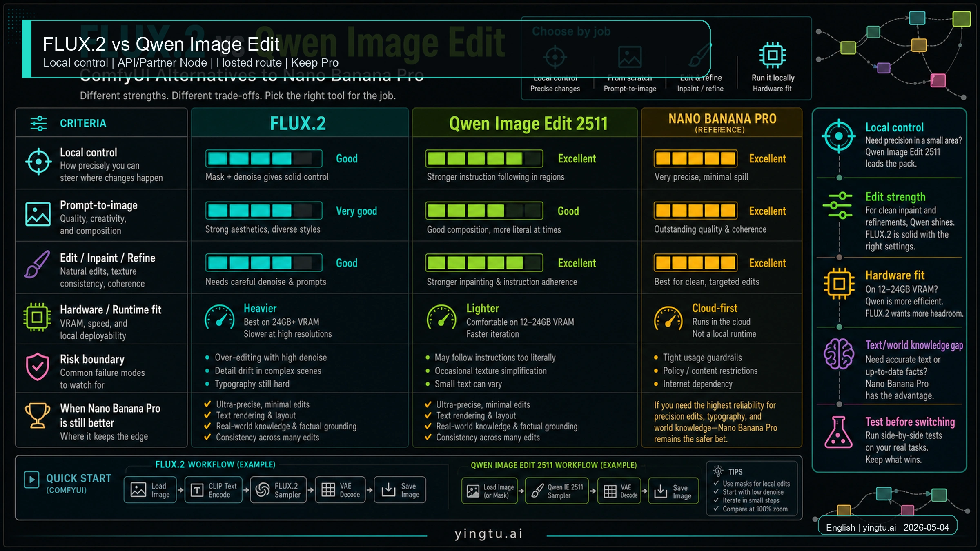The image size is (980, 551).
Task: Click "Typography still hard" text
Action: point(252,384)
